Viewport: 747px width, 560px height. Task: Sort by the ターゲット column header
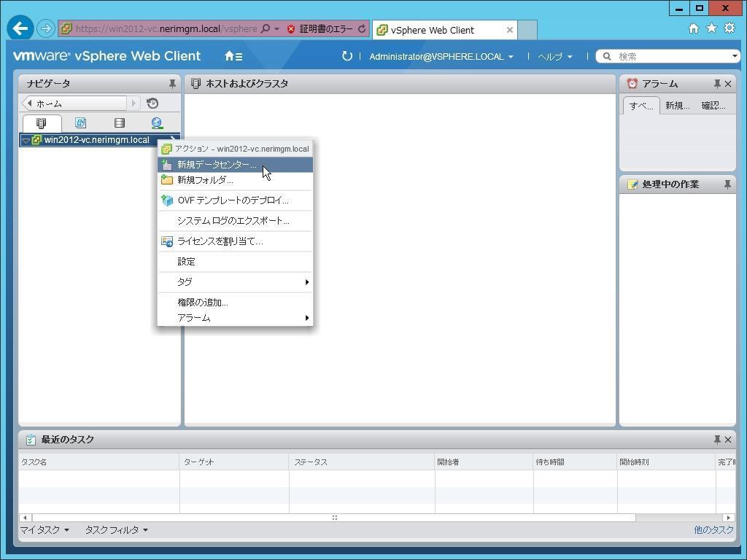click(x=234, y=462)
